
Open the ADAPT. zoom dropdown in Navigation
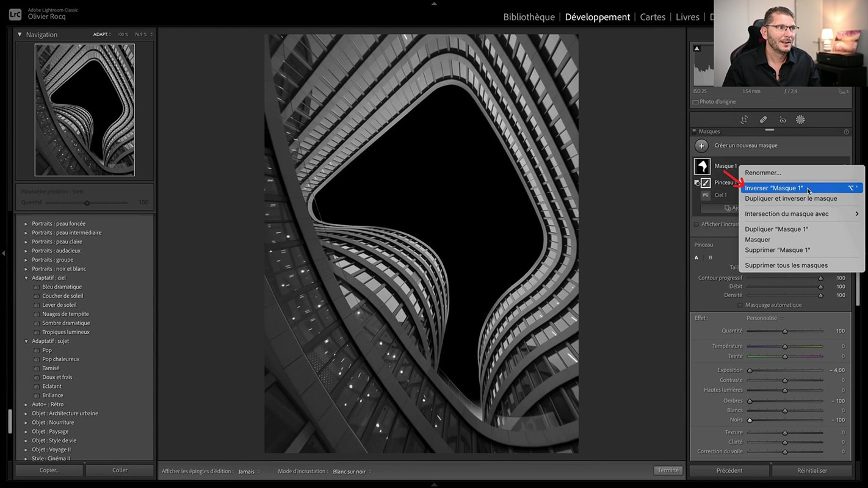pyautogui.click(x=102, y=35)
